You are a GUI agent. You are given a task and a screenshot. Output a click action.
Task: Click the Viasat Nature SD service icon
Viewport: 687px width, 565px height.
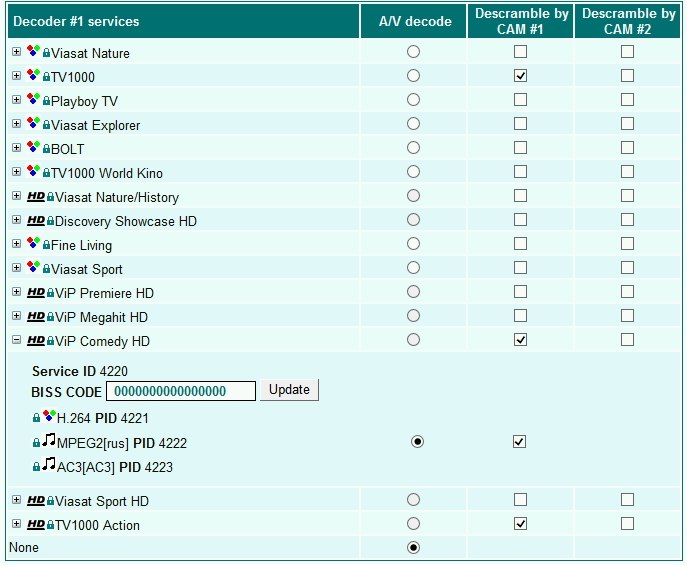coord(33,51)
